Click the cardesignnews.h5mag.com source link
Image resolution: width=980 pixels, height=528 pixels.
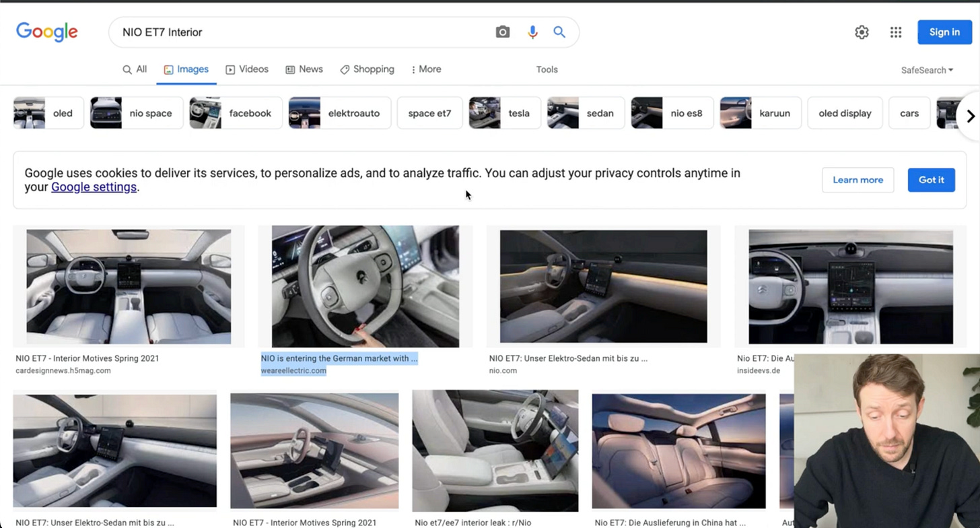pyautogui.click(x=63, y=370)
